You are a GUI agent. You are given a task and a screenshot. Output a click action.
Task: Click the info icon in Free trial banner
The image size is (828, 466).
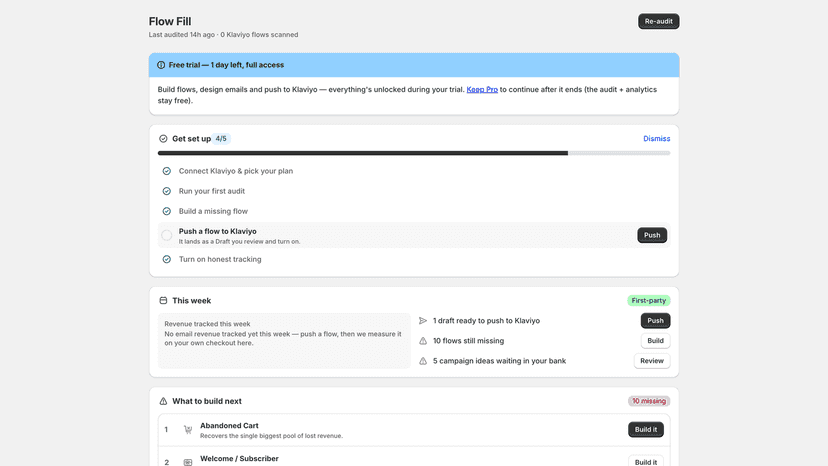pos(161,65)
